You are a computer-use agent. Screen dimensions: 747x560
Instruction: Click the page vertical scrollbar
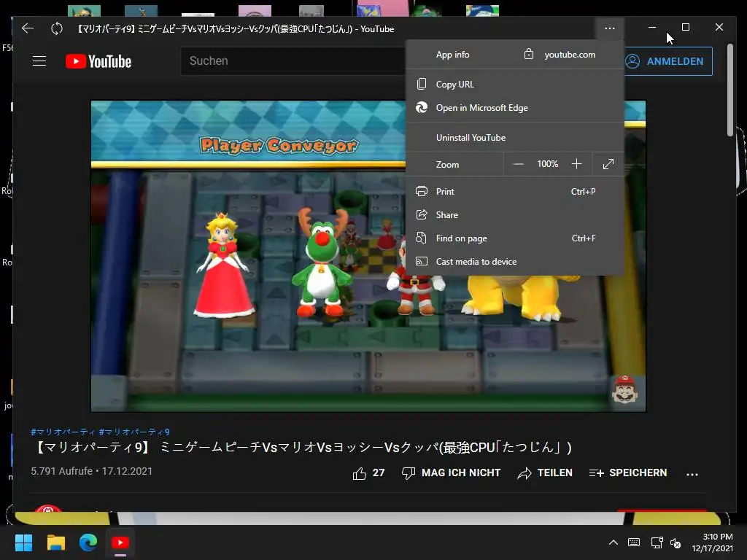click(x=730, y=90)
